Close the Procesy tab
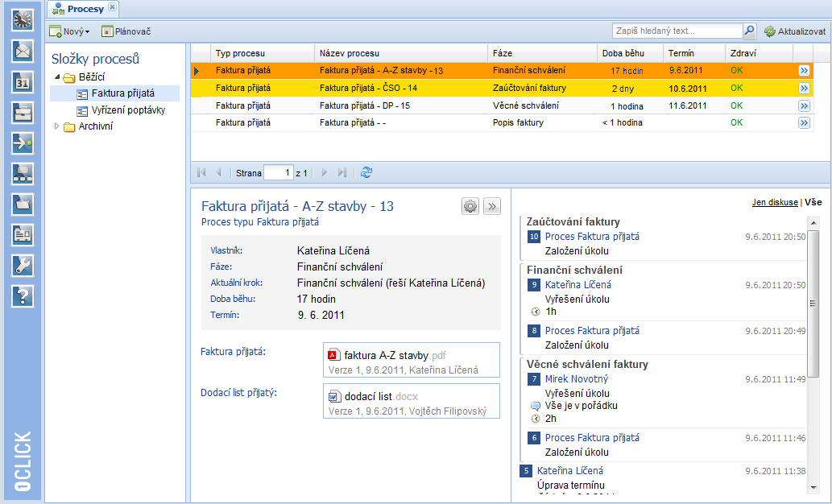Image resolution: width=832 pixels, height=504 pixels. click(x=112, y=8)
